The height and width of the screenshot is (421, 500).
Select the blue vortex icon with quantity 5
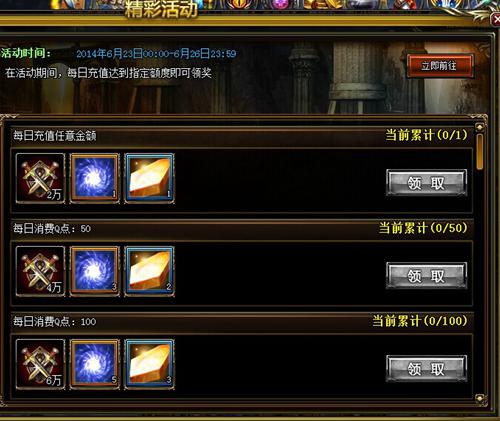[x=95, y=364]
